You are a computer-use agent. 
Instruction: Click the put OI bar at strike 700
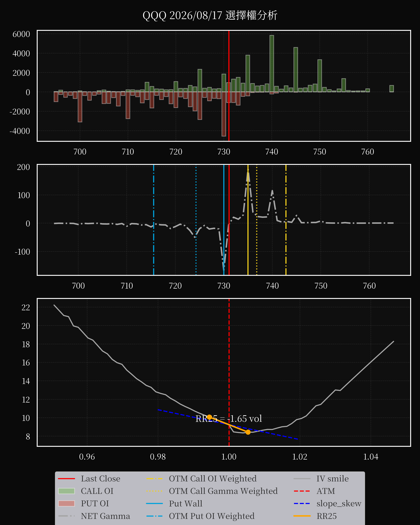pos(80,107)
